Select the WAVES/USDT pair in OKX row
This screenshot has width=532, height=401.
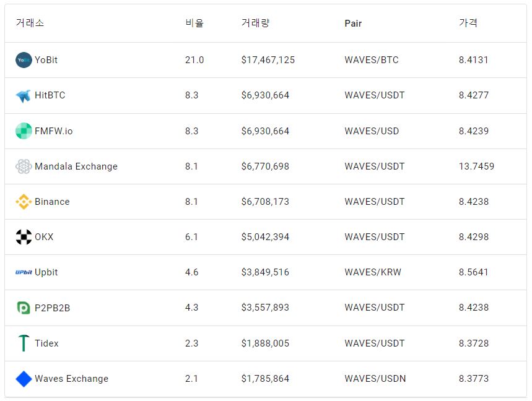point(375,237)
